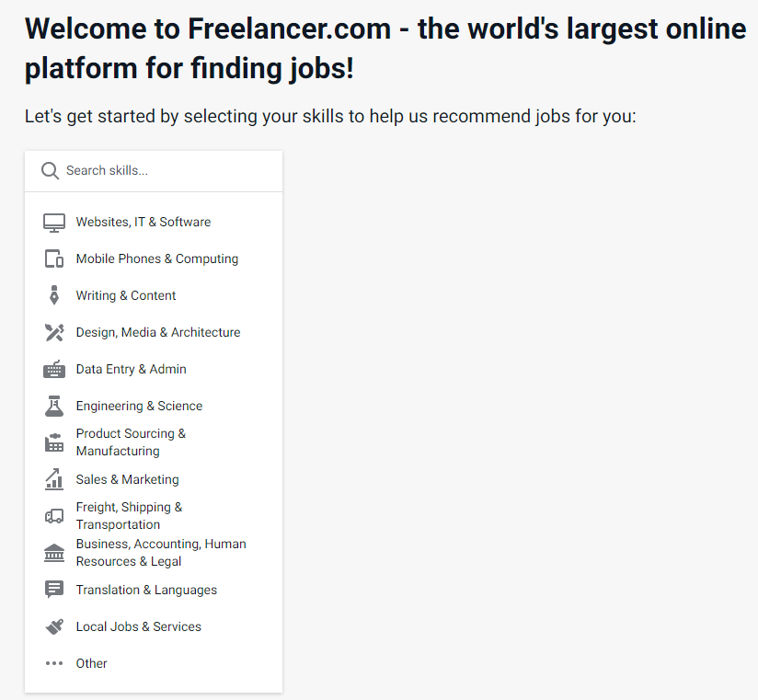Select the factory icon for Product Sourcing
This screenshot has height=700, width=758.
(x=54, y=442)
